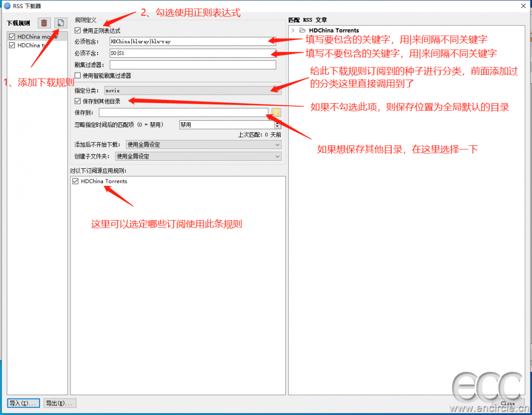Image resolution: width=532 pixels, height=415 pixels.
Task: Open the 指定分类 dropdown showing movie
Action: tap(192, 91)
